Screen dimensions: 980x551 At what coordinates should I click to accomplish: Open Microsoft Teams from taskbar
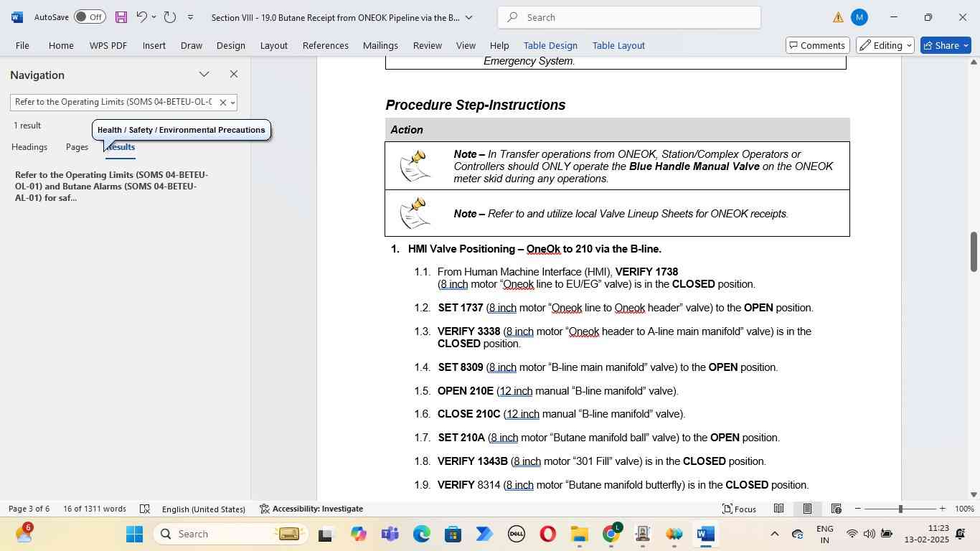tap(390, 534)
